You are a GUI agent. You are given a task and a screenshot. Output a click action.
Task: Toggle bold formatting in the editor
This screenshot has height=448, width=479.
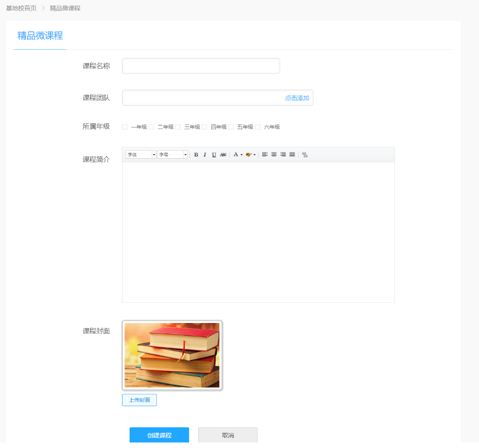pos(196,155)
